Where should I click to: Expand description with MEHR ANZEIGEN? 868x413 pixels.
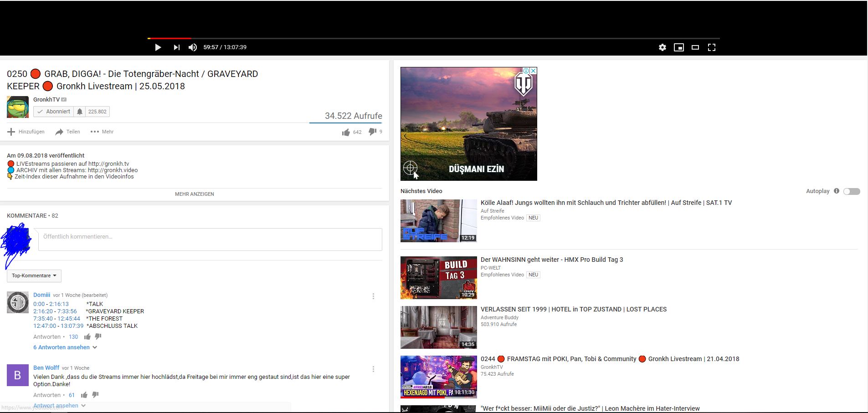click(x=195, y=194)
